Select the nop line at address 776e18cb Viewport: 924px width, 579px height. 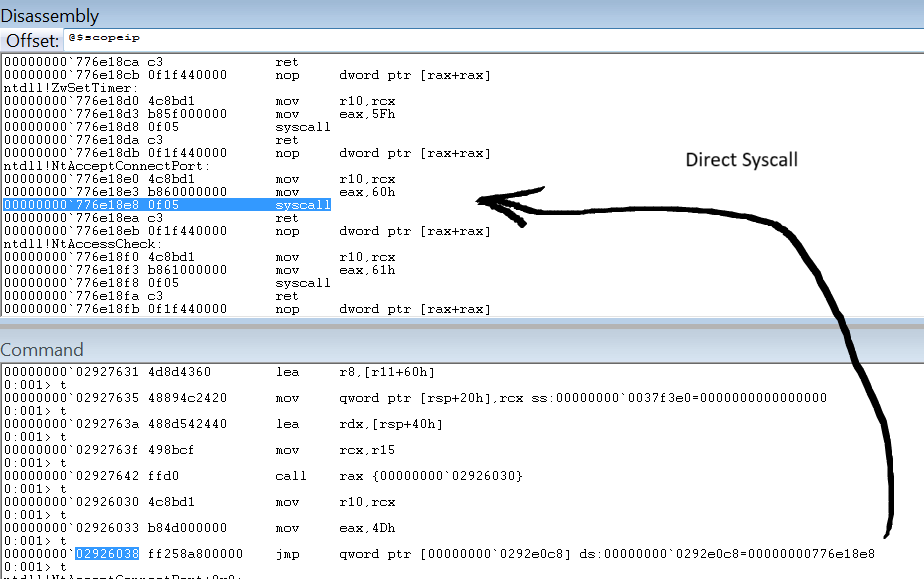(x=248, y=75)
